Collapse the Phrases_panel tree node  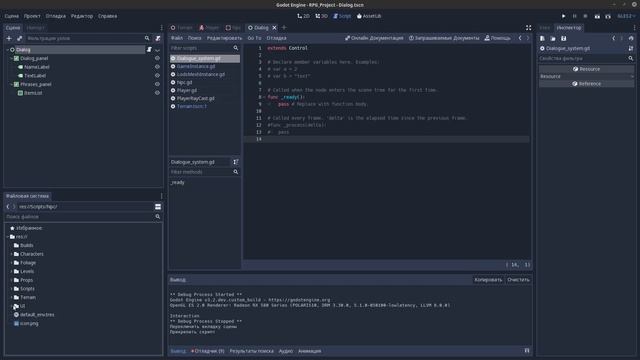[x=11, y=84]
